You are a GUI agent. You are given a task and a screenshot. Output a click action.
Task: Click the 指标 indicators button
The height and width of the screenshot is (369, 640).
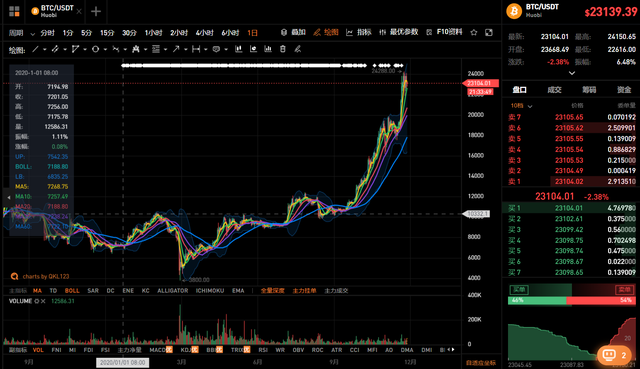coord(359,32)
